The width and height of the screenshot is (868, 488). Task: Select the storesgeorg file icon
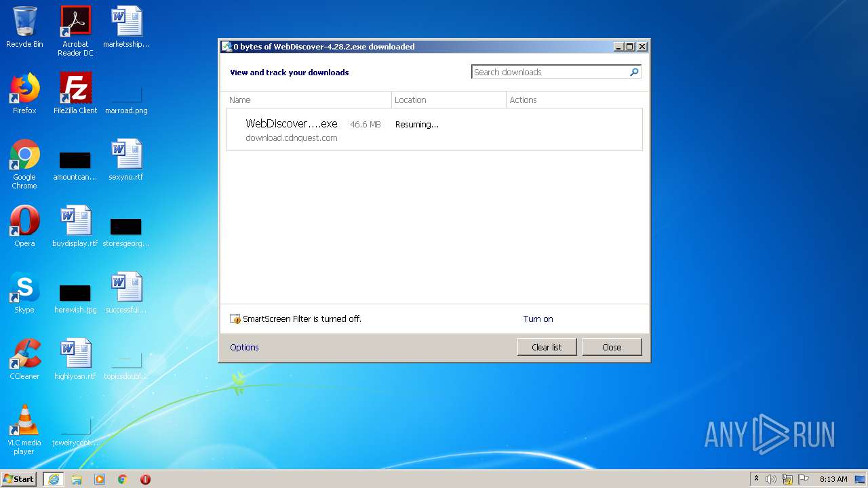click(126, 232)
